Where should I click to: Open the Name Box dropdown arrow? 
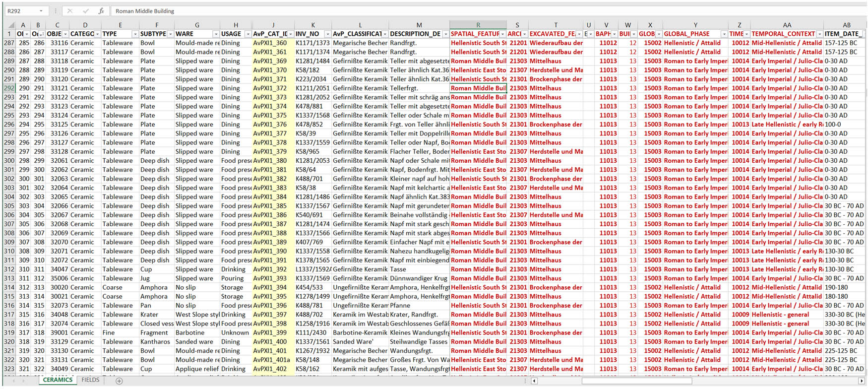(41, 11)
